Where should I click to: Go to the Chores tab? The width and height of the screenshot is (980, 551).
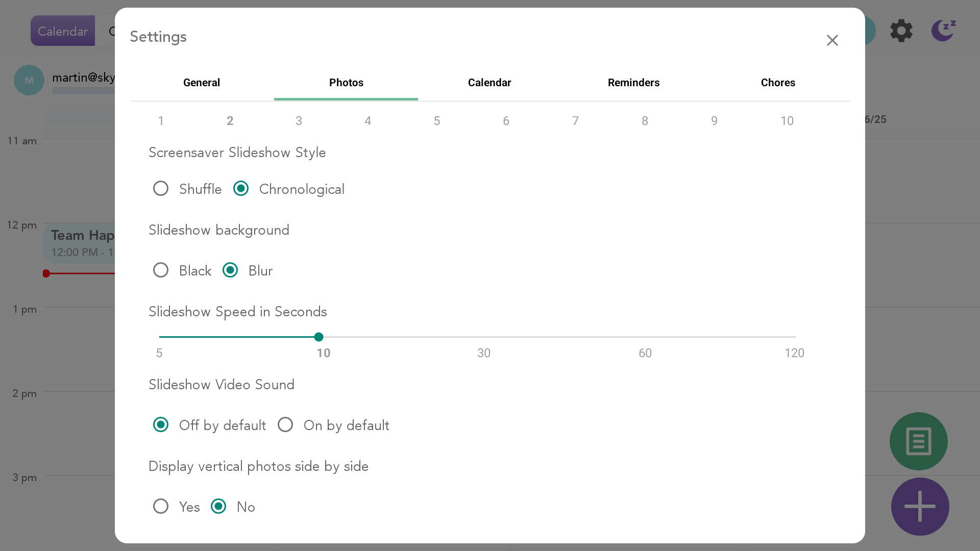pyautogui.click(x=778, y=83)
